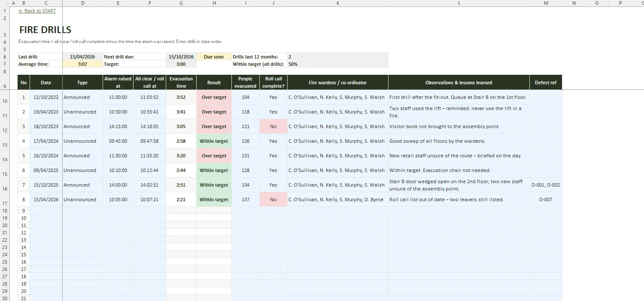Click empty drill number 9 cell
This screenshot has width=644, height=301.
(24, 211)
